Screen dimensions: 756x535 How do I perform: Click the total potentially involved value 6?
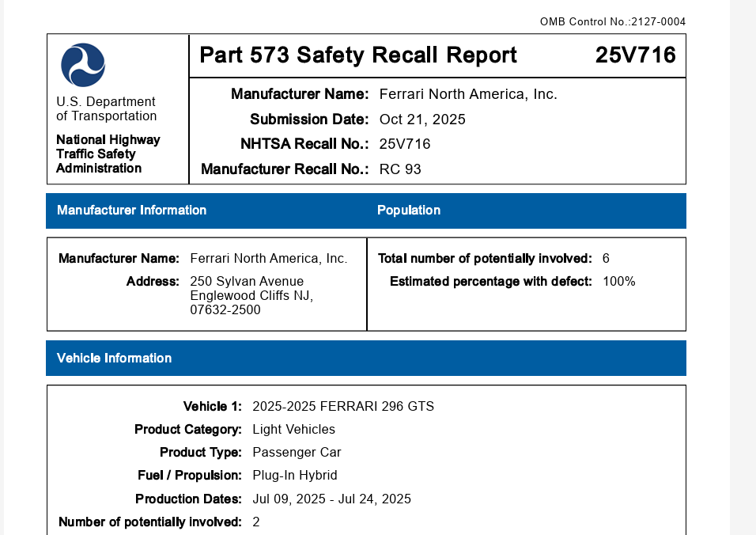606,259
